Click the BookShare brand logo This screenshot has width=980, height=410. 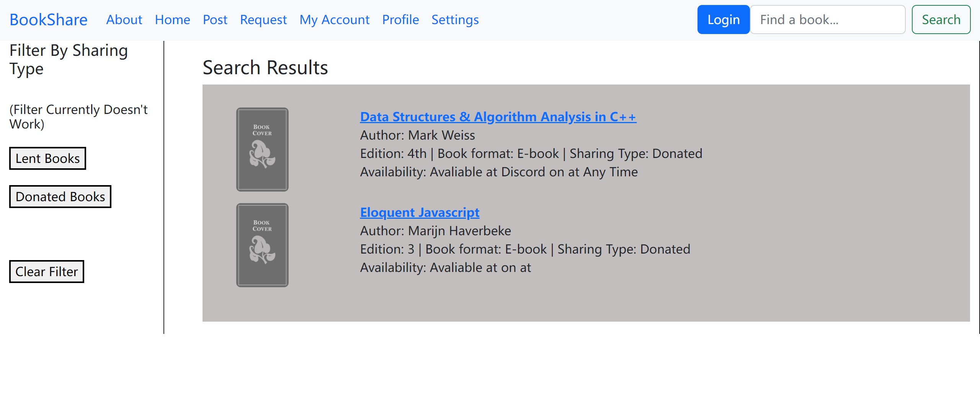(x=48, y=20)
